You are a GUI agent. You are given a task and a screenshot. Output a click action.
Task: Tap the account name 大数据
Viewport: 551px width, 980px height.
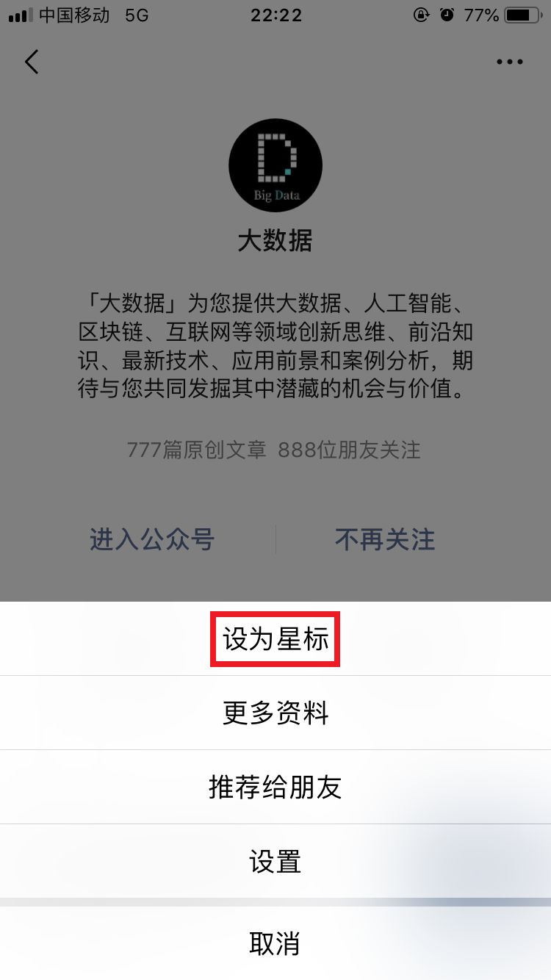point(275,241)
